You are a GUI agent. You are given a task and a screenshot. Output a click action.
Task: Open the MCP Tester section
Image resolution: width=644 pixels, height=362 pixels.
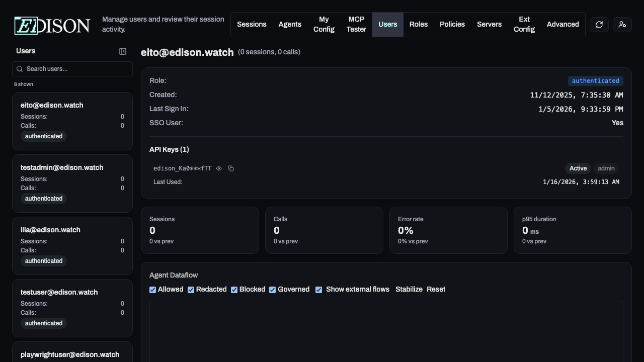[356, 24]
